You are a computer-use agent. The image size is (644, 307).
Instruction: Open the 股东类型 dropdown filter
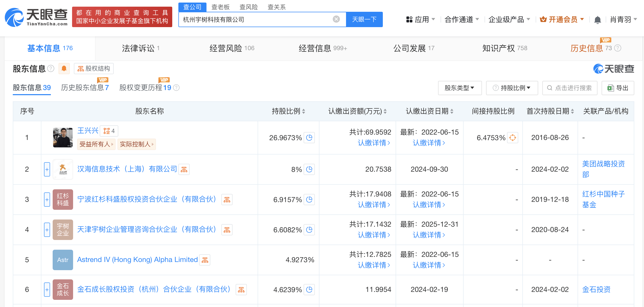point(460,88)
